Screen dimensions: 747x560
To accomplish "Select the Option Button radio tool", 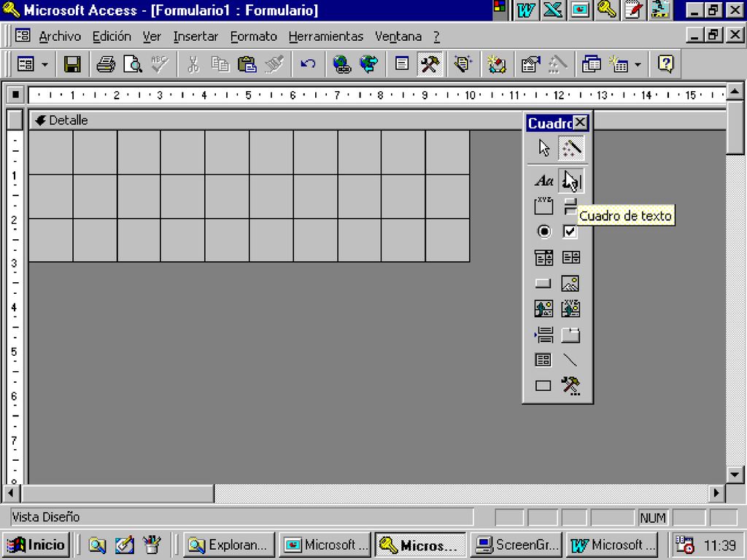I will click(543, 231).
